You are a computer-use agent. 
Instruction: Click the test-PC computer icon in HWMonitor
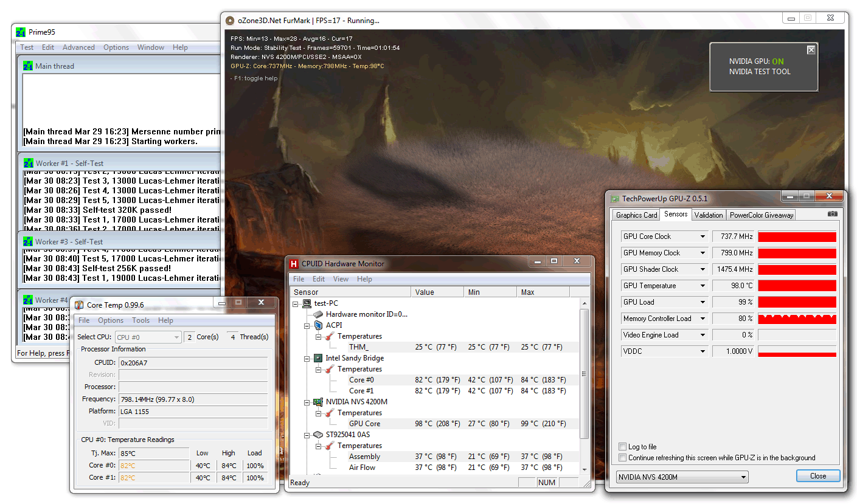(x=307, y=303)
